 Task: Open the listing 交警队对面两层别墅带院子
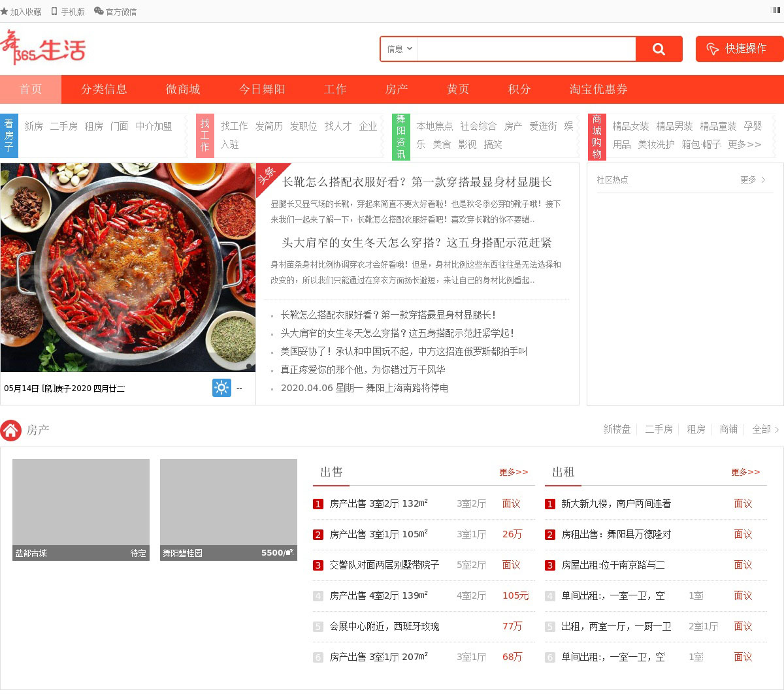[384, 565]
